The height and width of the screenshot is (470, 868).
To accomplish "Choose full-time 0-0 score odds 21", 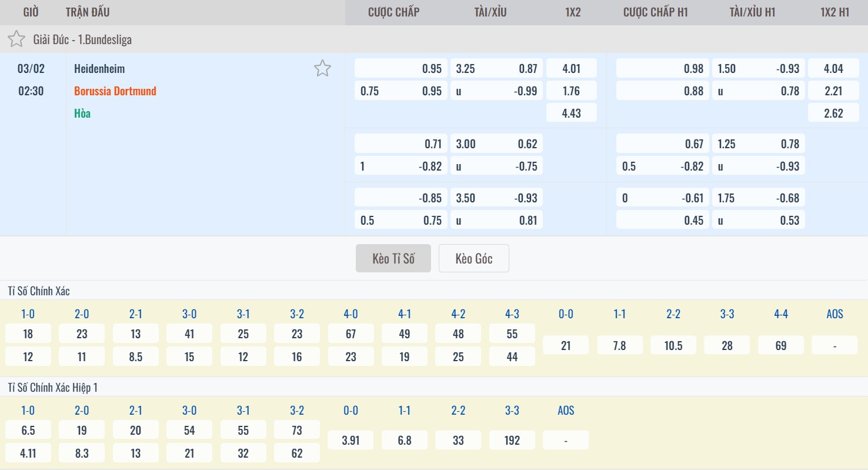I will point(565,345).
